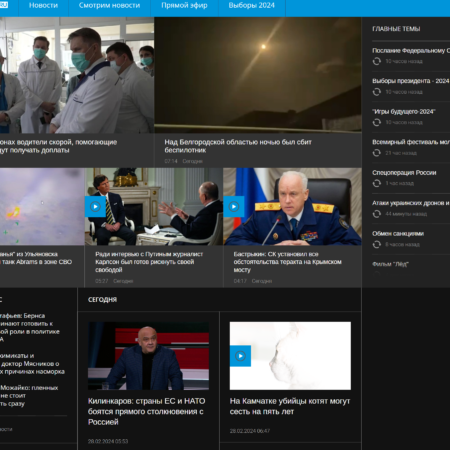The image size is (450, 450).
Task: Open Килинкаров EC и НАТО article headline
Action: click(147, 411)
